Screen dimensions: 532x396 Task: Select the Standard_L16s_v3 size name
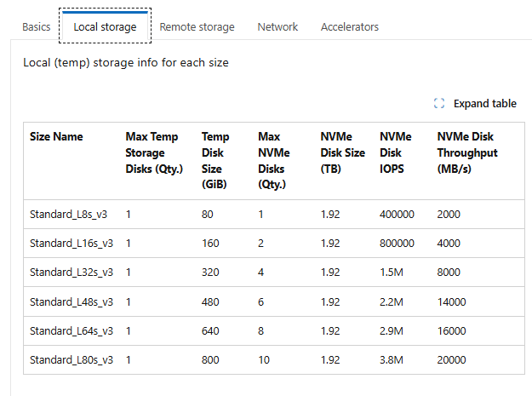coord(72,244)
